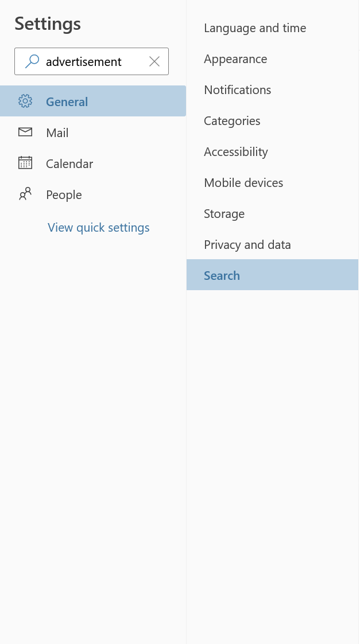Open the Categories settings section

coord(232,120)
